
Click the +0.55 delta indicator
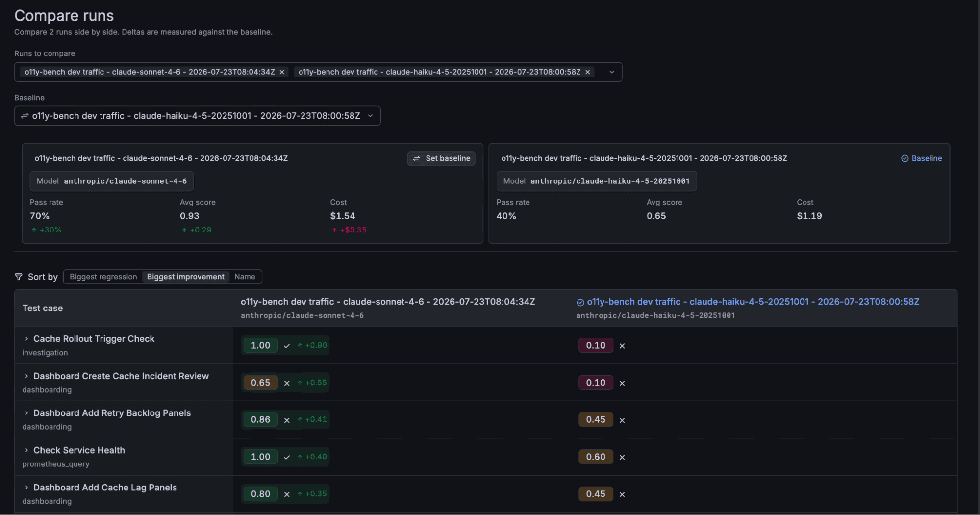pos(312,383)
